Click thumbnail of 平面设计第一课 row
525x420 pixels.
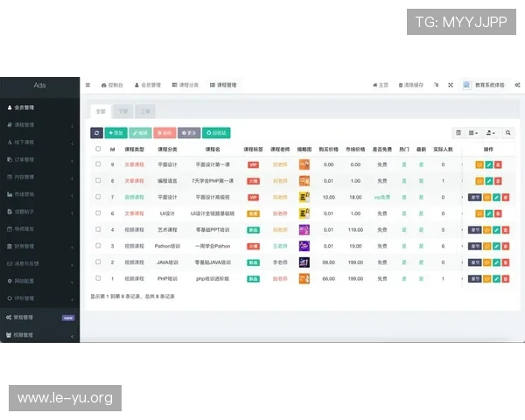point(304,164)
